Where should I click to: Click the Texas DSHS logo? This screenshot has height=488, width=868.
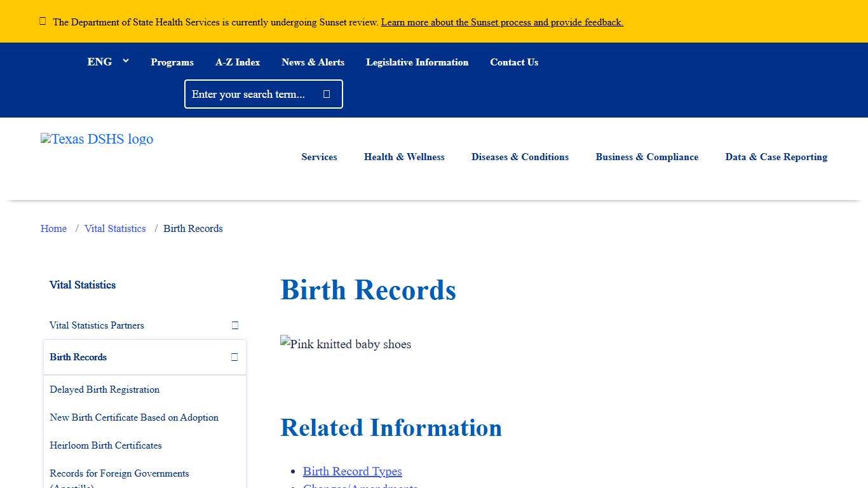click(97, 139)
